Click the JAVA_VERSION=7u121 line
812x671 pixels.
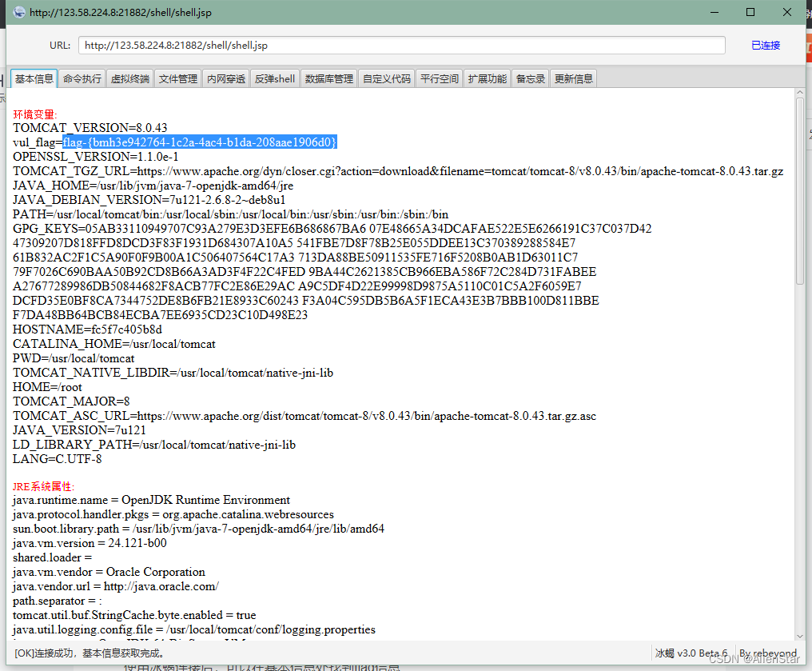79,430
